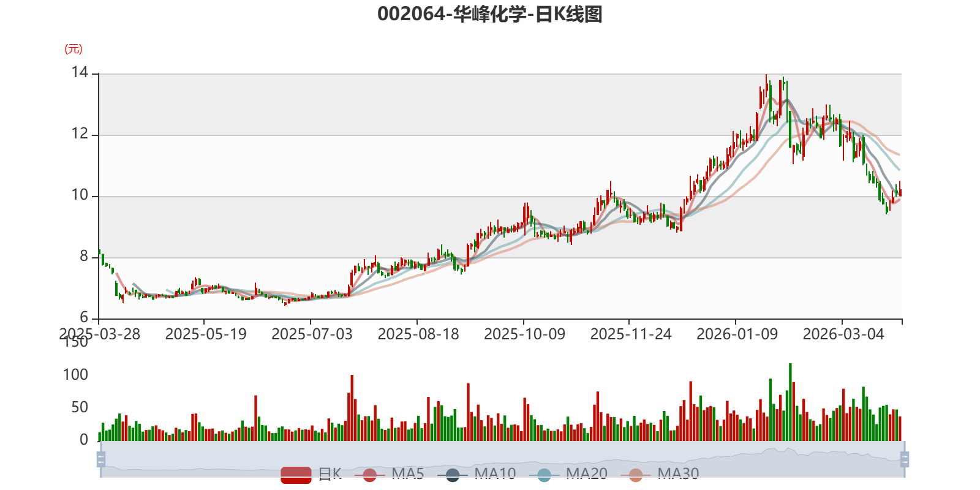Click the 2025-08-18 date axis label
This screenshot has width=980, height=490.
(418, 334)
